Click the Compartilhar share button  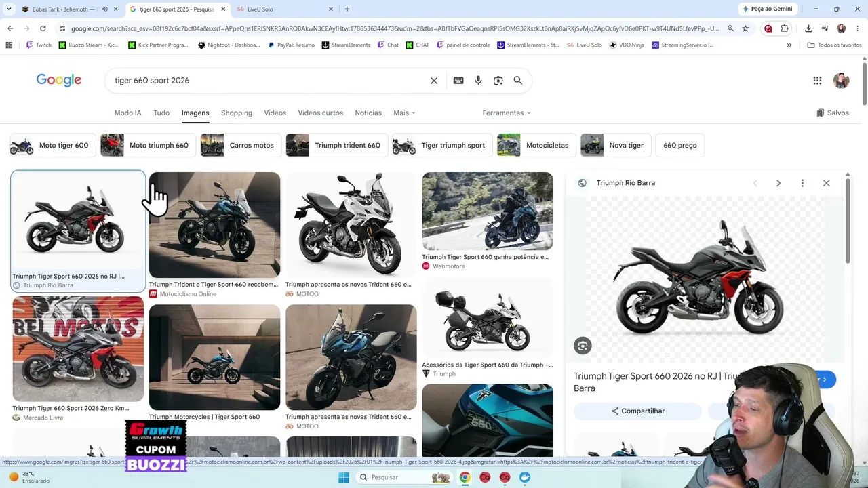637,411
